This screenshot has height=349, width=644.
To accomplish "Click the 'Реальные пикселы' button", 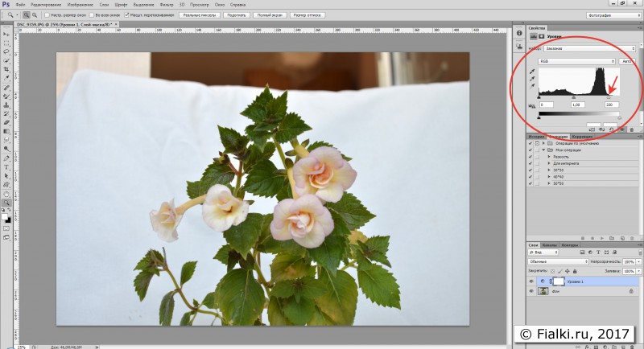I will (x=199, y=15).
